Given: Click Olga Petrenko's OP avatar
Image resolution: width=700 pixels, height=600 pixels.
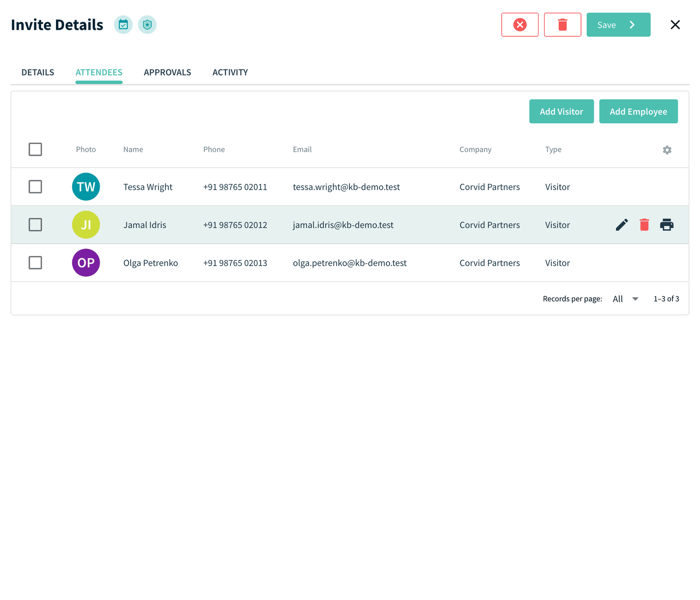Looking at the screenshot, I should (x=86, y=263).
